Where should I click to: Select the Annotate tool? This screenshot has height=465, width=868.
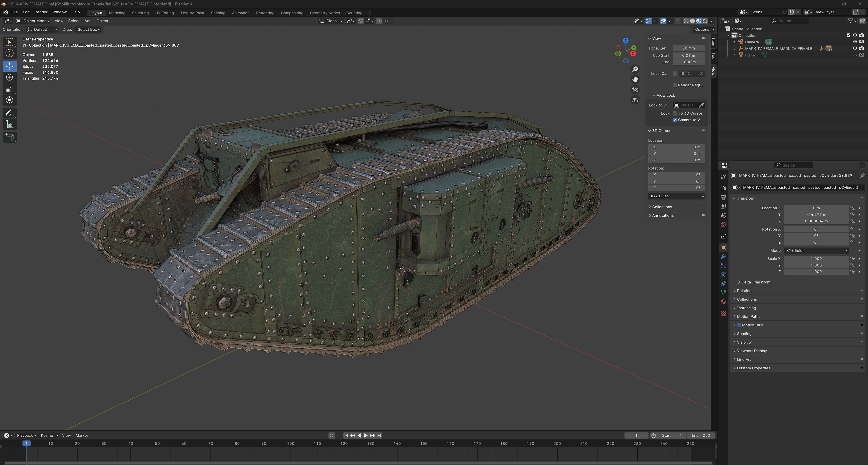(9, 113)
